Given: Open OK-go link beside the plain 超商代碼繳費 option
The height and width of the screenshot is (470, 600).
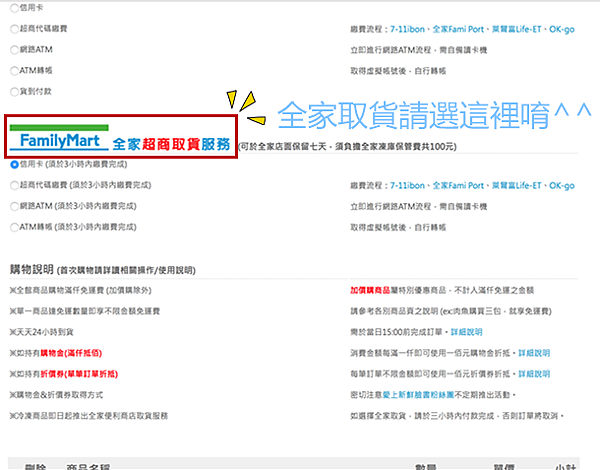Looking at the screenshot, I should pyautogui.click(x=562, y=29).
